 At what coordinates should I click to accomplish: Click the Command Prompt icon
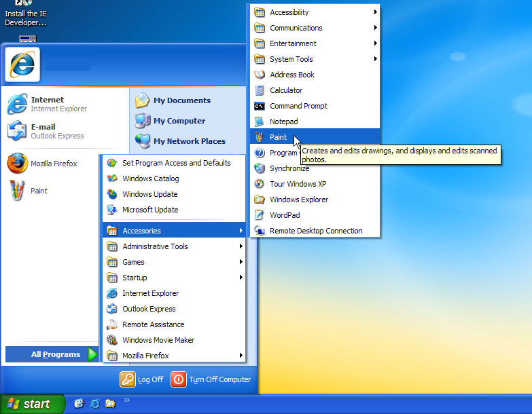pos(260,106)
